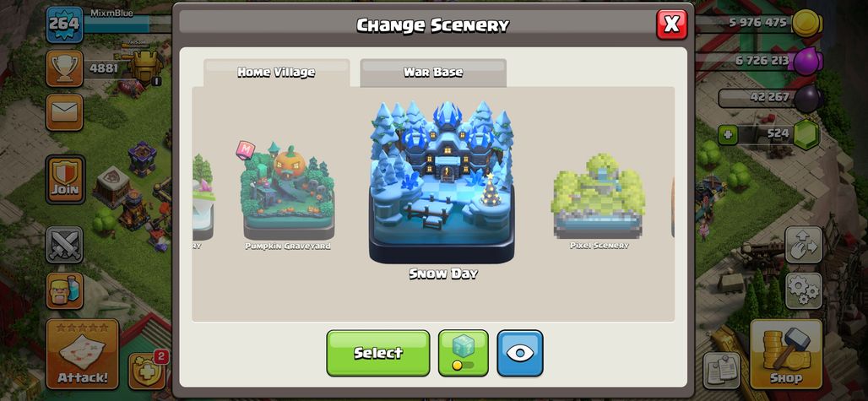The height and width of the screenshot is (401, 868).
Task: Click the magnet layout editor icon
Action: click(x=803, y=245)
